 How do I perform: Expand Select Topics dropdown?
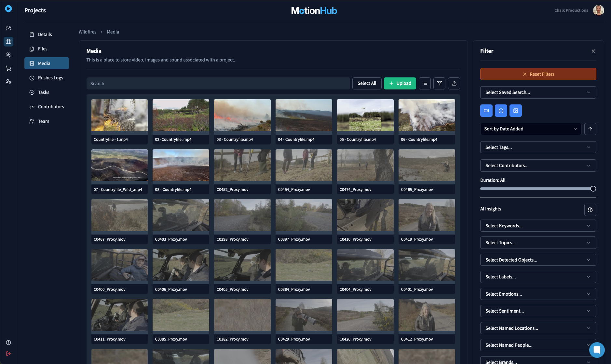(x=538, y=243)
